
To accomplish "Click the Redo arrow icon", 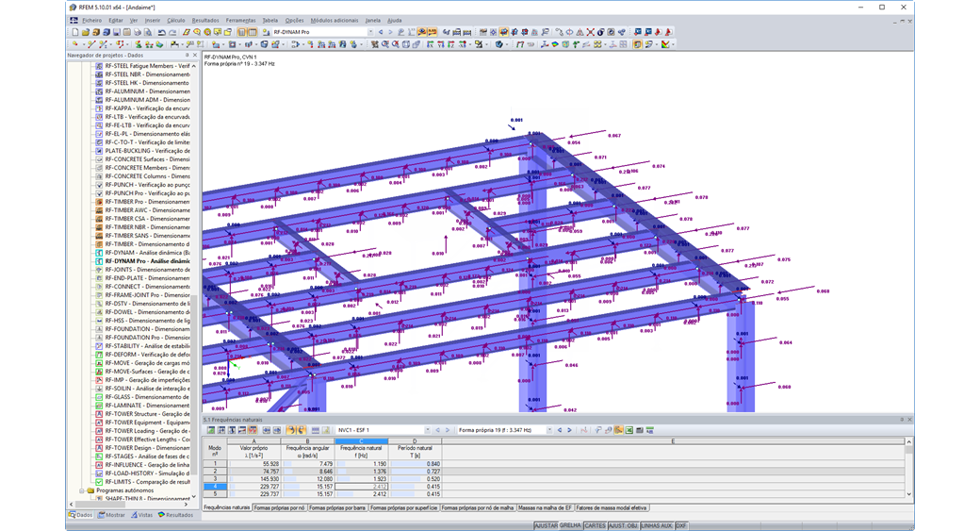I will coord(171,32).
